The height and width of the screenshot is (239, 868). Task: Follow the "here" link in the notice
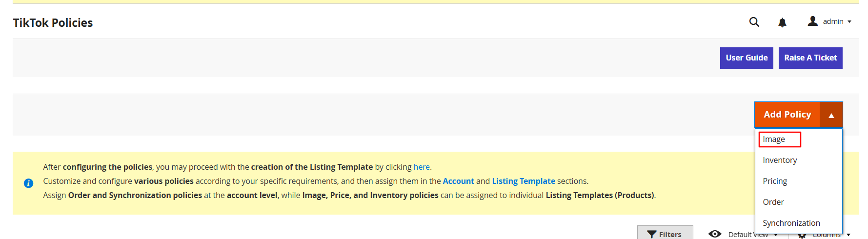pyautogui.click(x=422, y=167)
